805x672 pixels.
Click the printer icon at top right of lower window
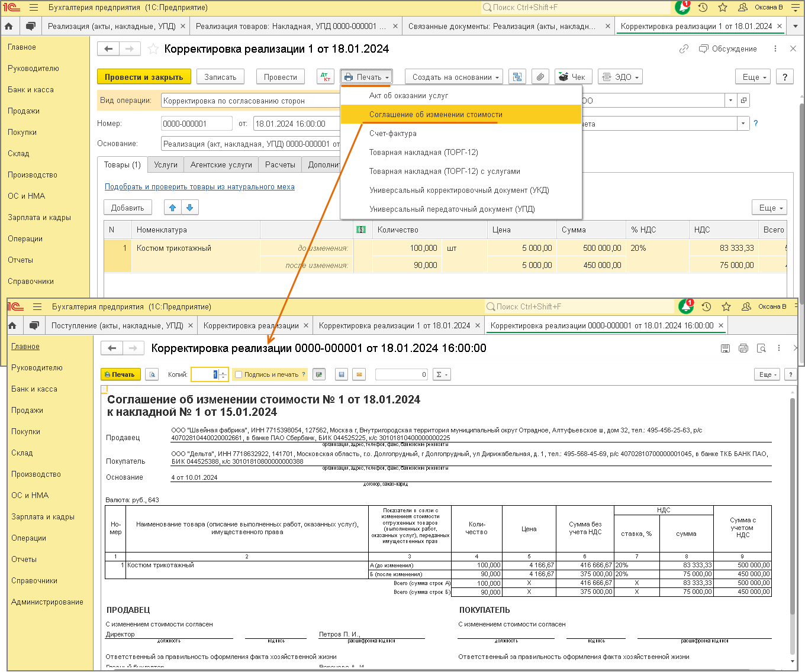[743, 348]
